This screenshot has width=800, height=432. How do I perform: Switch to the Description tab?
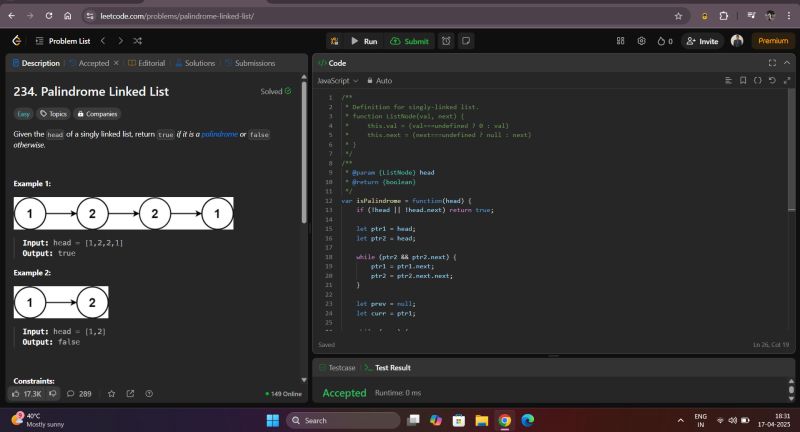[36, 63]
